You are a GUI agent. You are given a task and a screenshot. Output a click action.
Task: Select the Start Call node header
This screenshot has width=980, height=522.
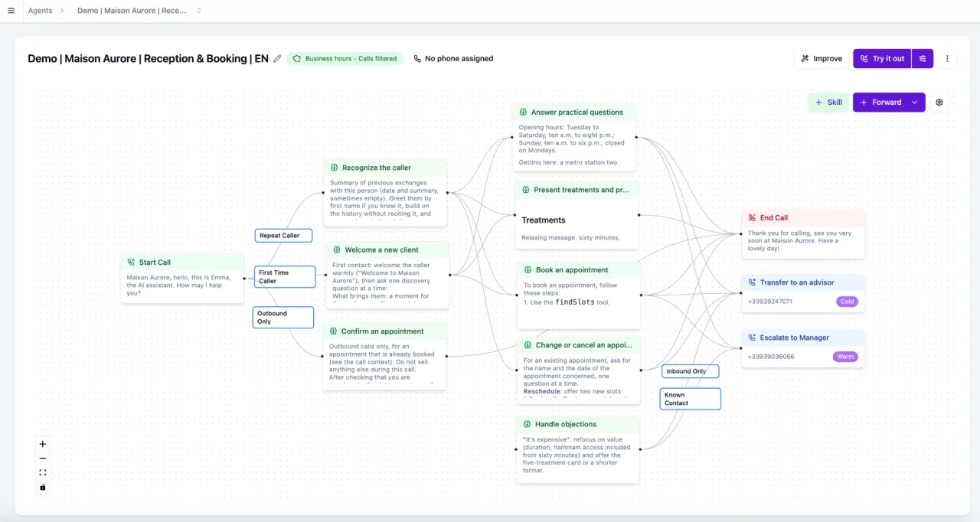click(x=182, y=262)
